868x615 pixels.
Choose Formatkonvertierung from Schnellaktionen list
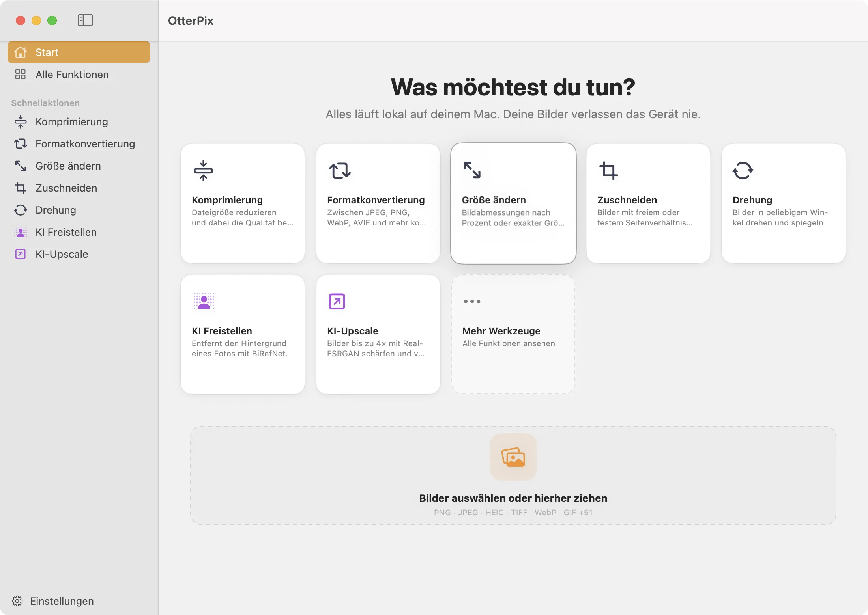(x=79, y=143)
